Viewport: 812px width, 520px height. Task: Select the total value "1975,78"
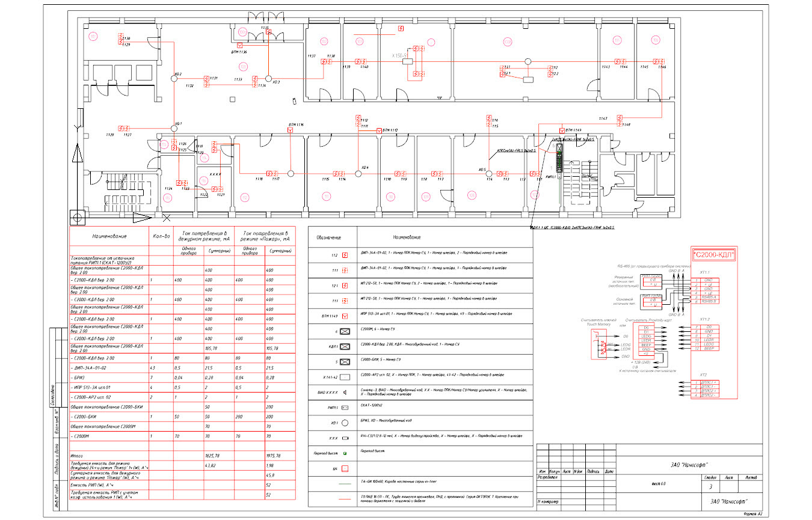pyautogui.click(x=274, y=456)
